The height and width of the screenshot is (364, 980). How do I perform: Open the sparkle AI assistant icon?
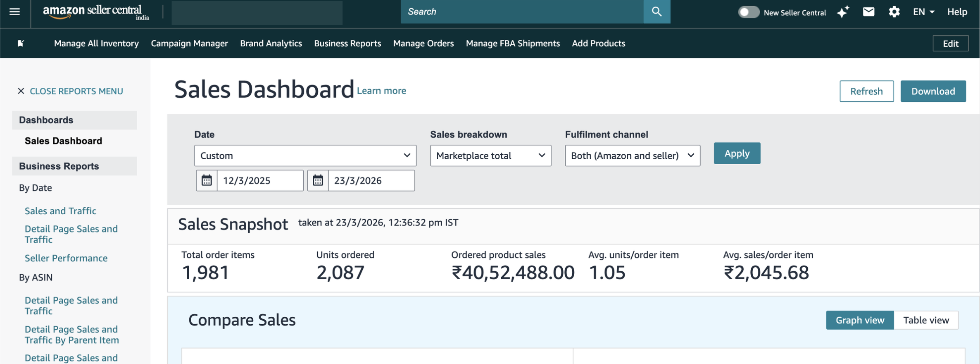(x=843, y=12)
